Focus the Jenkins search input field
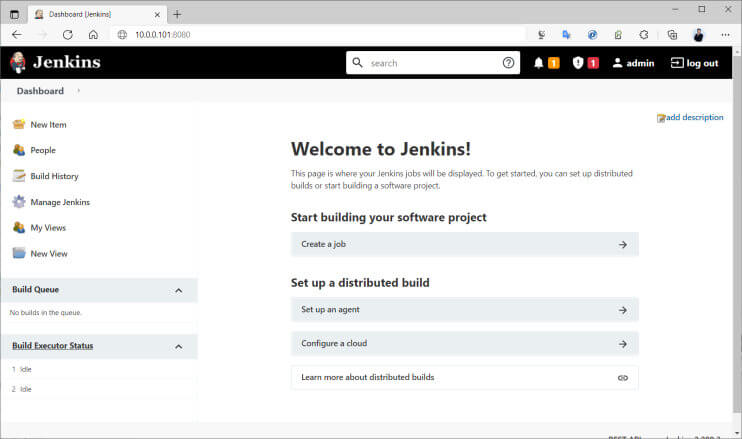 pos(433,63)
